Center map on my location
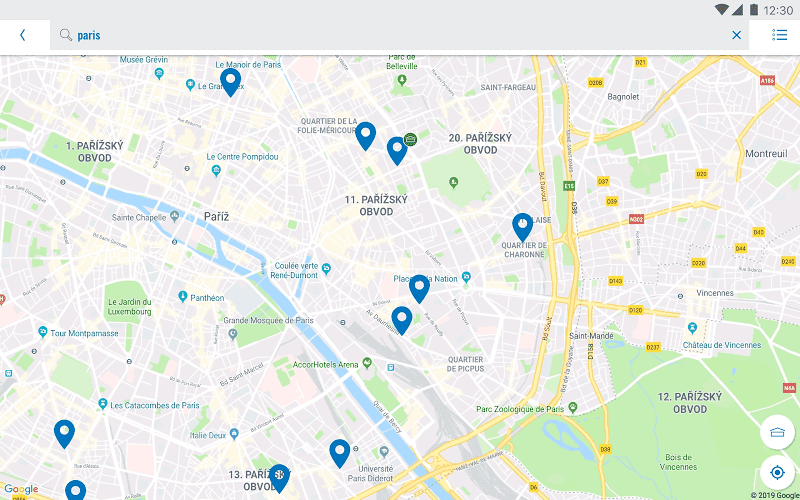This screenshot has width=800, height=500. (777, 472)
